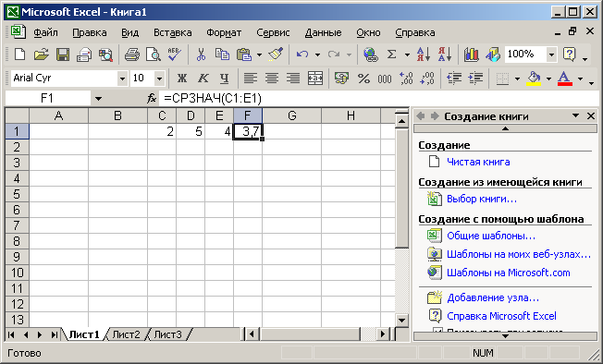Sort descending with the Я-А icon
Viewport: 603px width, 364px height.
coord(445,55)
